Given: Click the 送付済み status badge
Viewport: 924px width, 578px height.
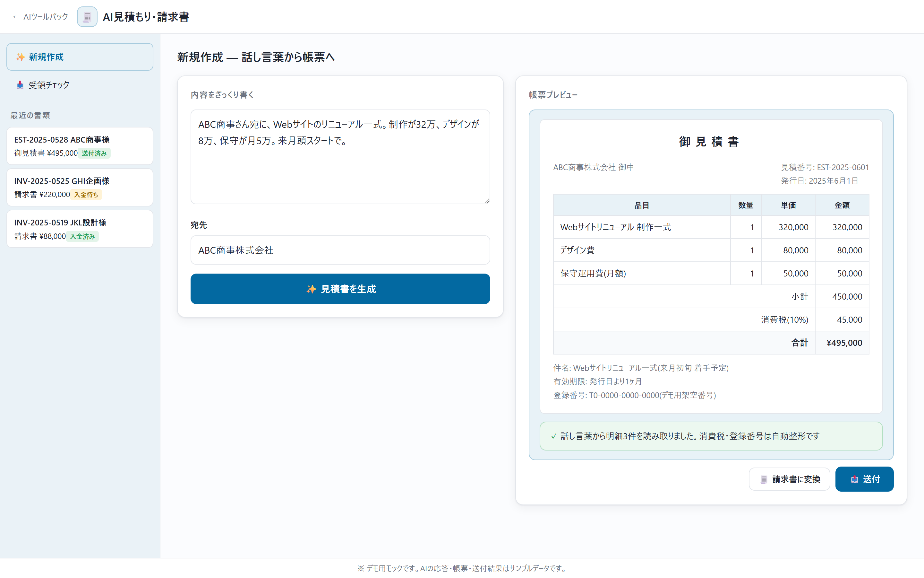Looking at the screenshot, I should pos(94,153).
